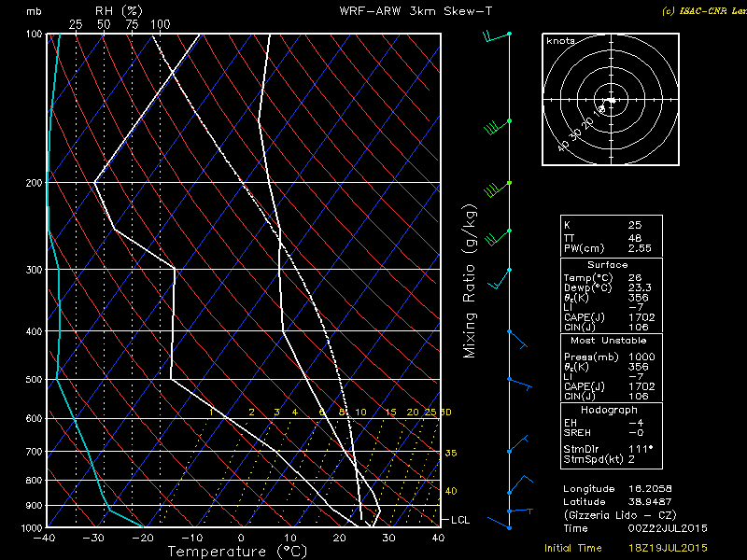Click the 'RH (%)' heading
Screen dimensions: 747x560
pos(119,10)
